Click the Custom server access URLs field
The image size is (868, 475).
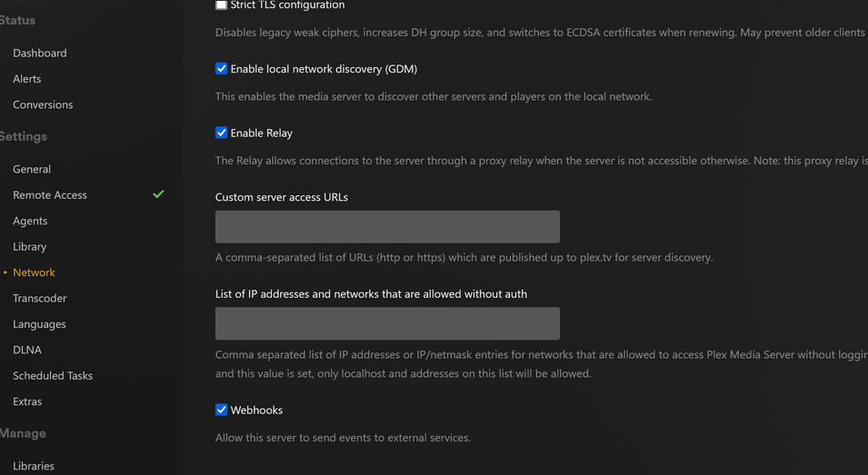tap(387, 227)
